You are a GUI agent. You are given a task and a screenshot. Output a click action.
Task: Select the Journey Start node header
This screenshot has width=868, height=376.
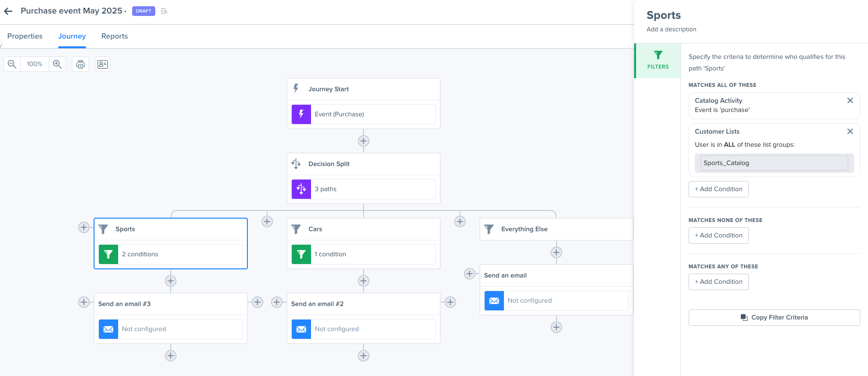pos(364,89)
